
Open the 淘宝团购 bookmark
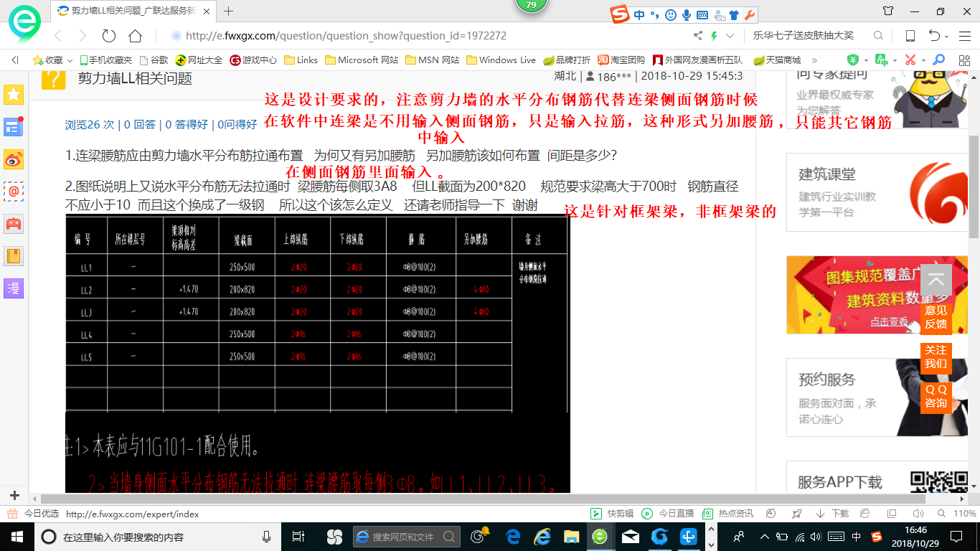click(621, 60)
